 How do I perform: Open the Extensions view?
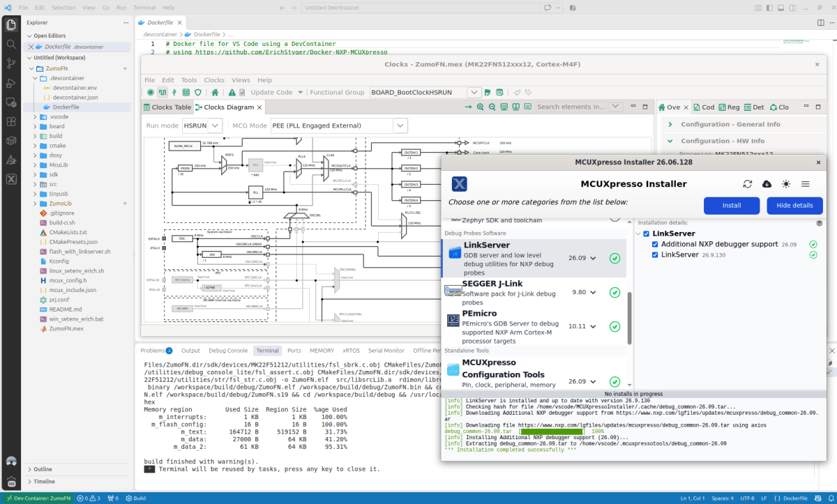tap(11, 121)
